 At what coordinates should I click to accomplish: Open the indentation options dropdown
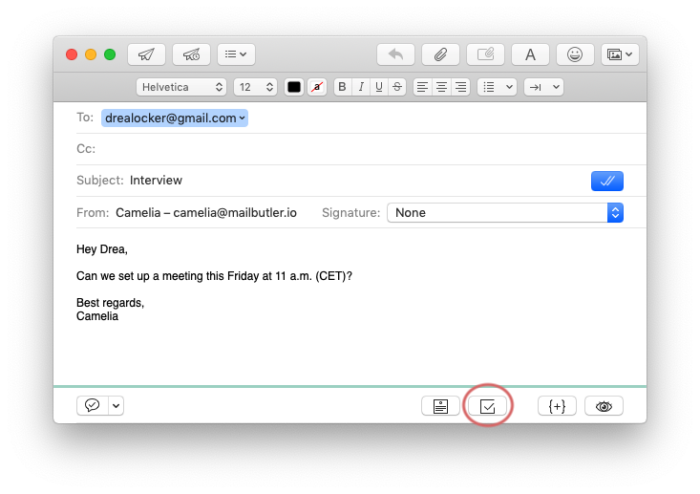click(544, 87)
